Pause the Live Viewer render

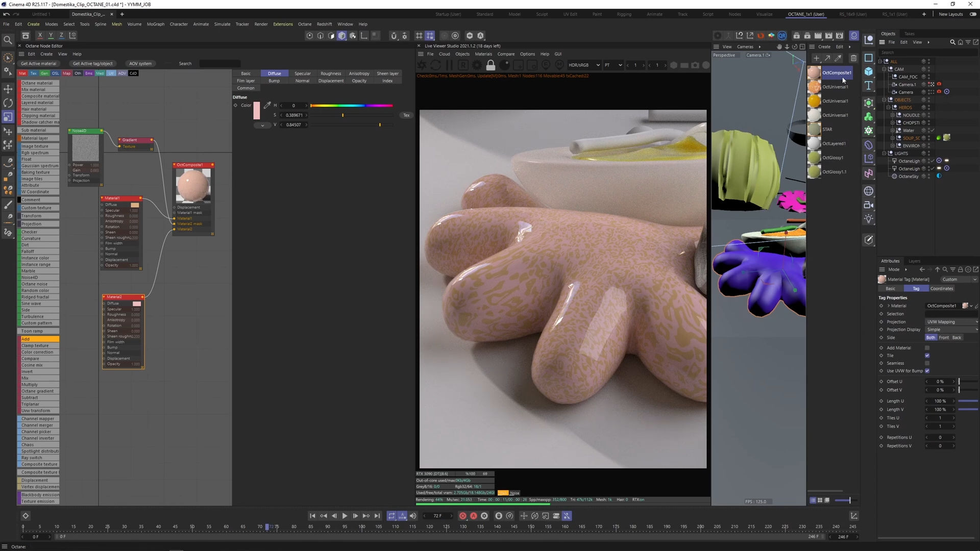449,65
